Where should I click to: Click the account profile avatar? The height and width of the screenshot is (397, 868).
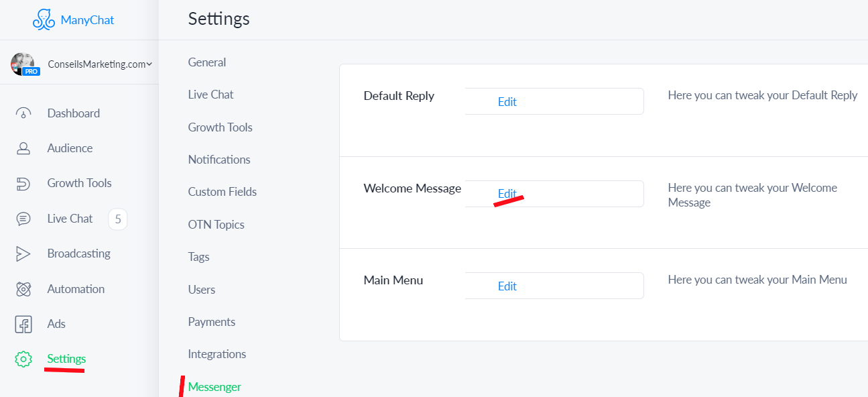click(24, 64)
